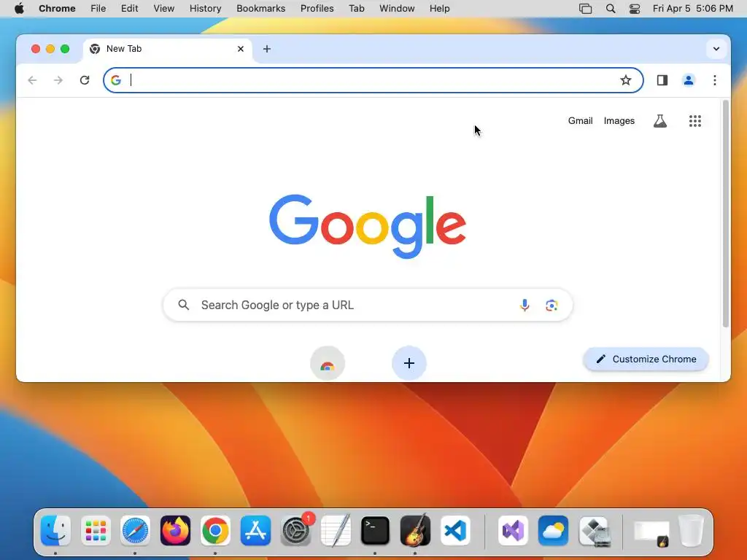Open the File menu
Image resolution: width=747 pixels, height=560 pixels.
click(98, 9)
